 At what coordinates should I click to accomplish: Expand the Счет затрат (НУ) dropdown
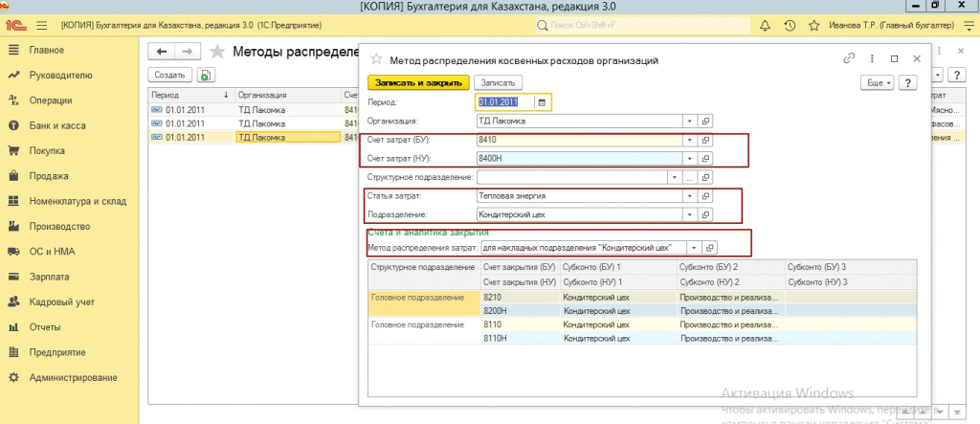click(x=689, y=159)
